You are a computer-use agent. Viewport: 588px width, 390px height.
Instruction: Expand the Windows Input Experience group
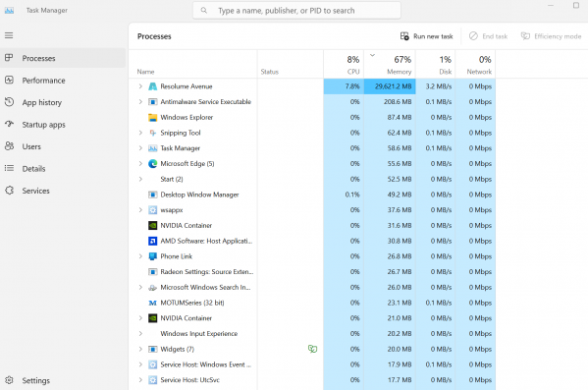(140, 333)
